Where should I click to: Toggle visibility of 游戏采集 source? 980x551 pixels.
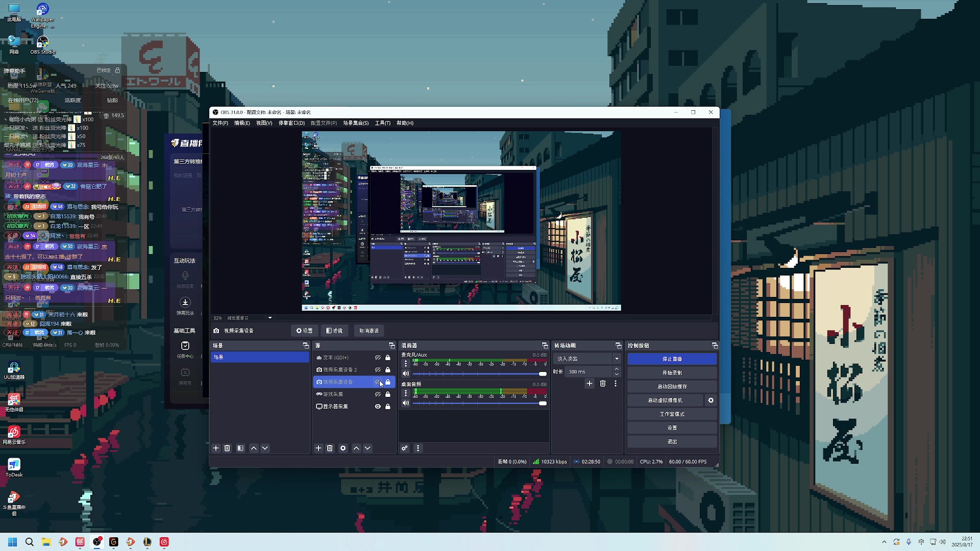pyautogui.click(x=378, y=394)
